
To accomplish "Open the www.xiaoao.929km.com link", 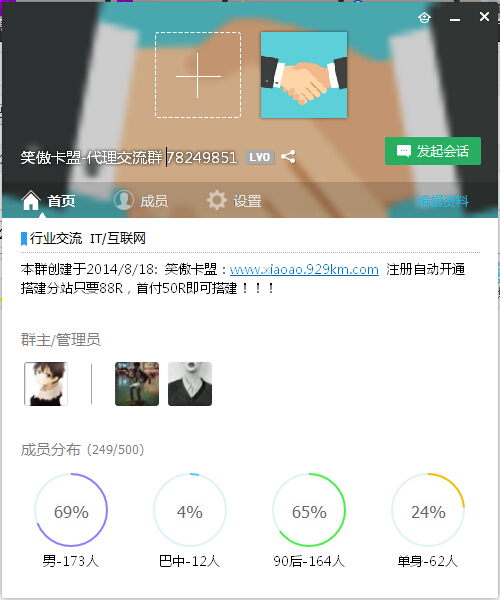I will (304, 269).
